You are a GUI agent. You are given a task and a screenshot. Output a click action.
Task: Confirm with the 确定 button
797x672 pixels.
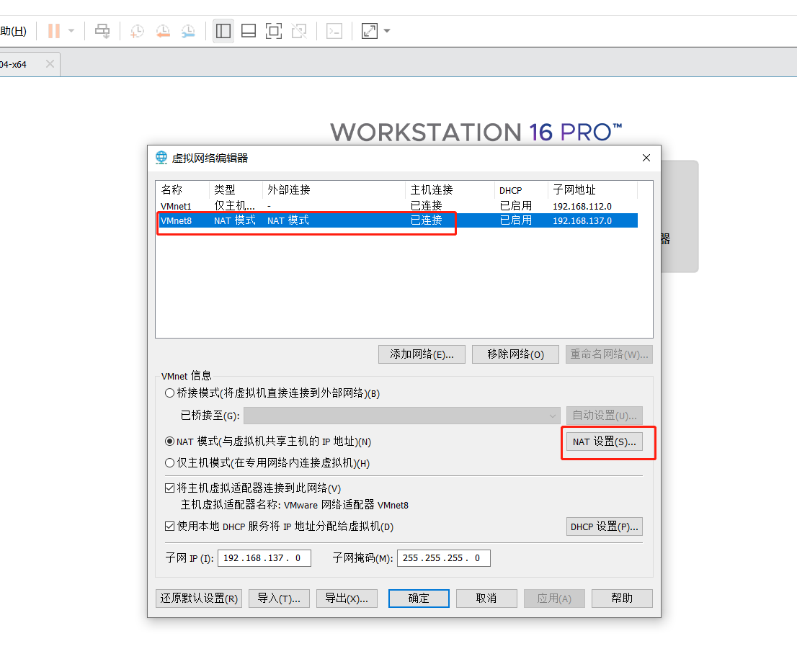click(x=419, y=599)
